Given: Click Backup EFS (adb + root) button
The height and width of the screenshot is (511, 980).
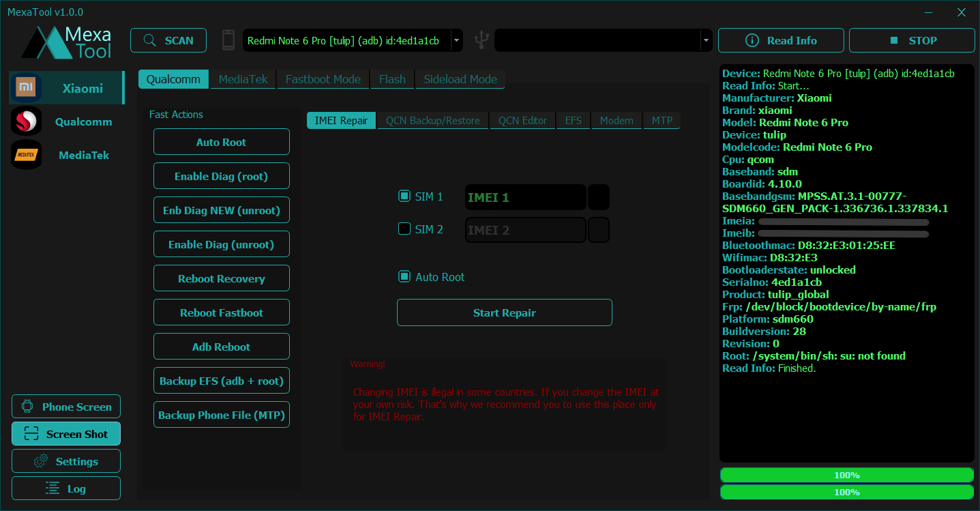Looking at the screenshot, I should pos(222,381).
